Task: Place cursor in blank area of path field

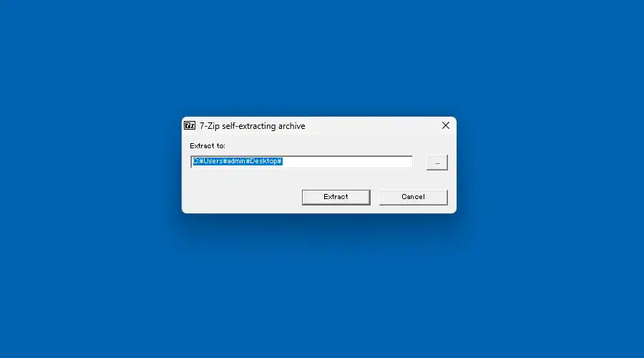Action: 347,162
